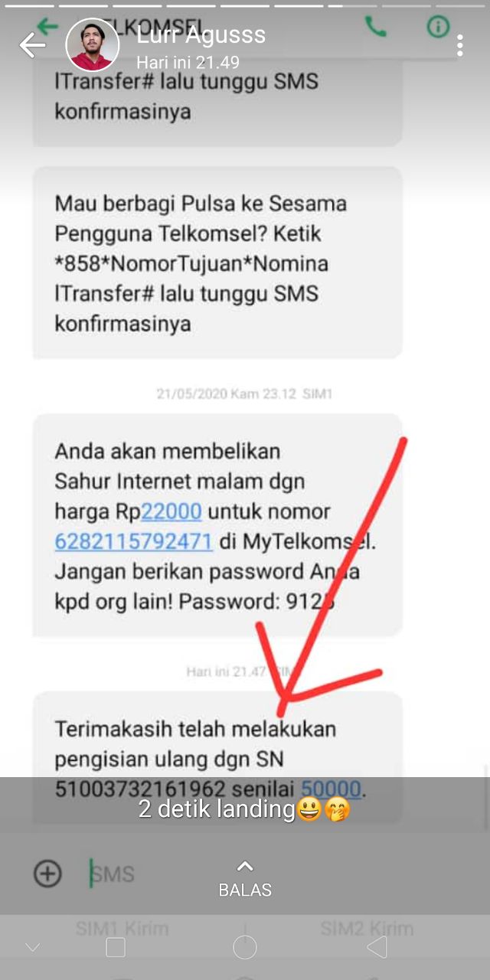490x980 pixels.
Task: Tap the circle home navigation icon
Action: coord(245,947)
